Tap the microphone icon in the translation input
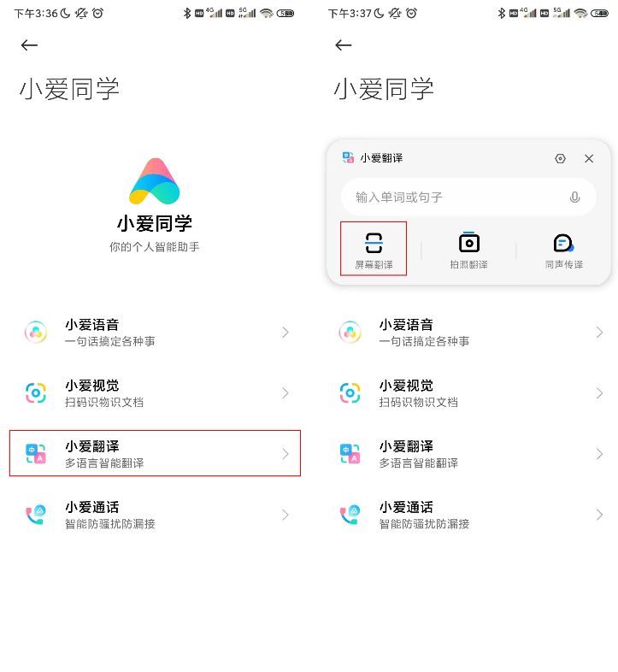 coord(574,197)
